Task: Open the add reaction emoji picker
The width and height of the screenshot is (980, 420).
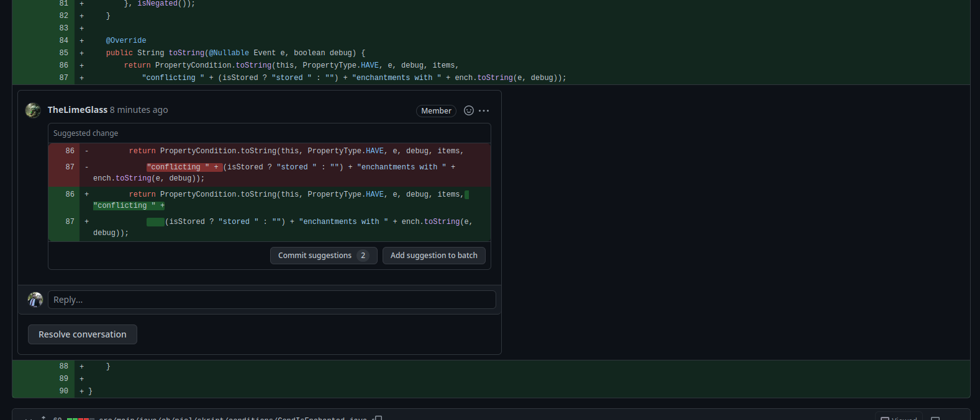Action: 469,110
